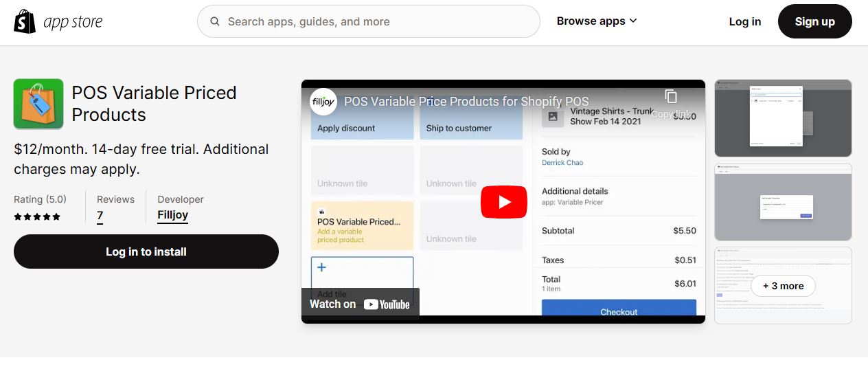Click the Filljoy channel avatar in video
This screenshot has height=369, width=868.
coord(323,102)
